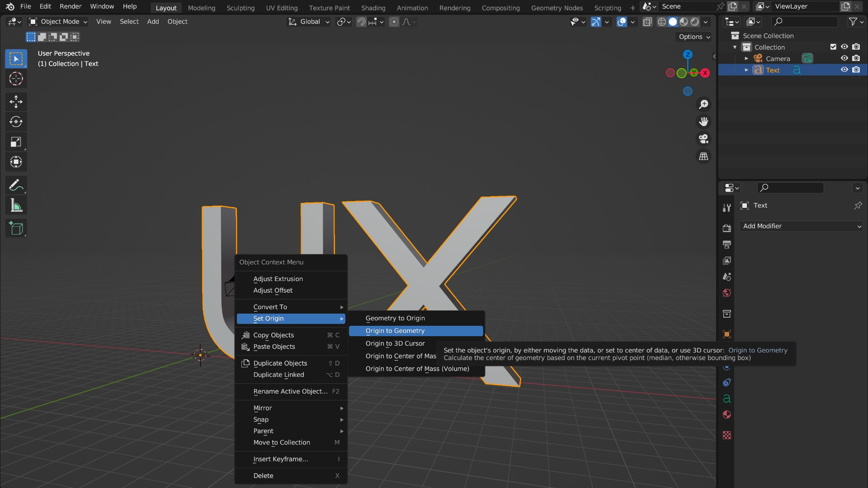
Task: Select the Measure tool
Action: click(16, 206)
